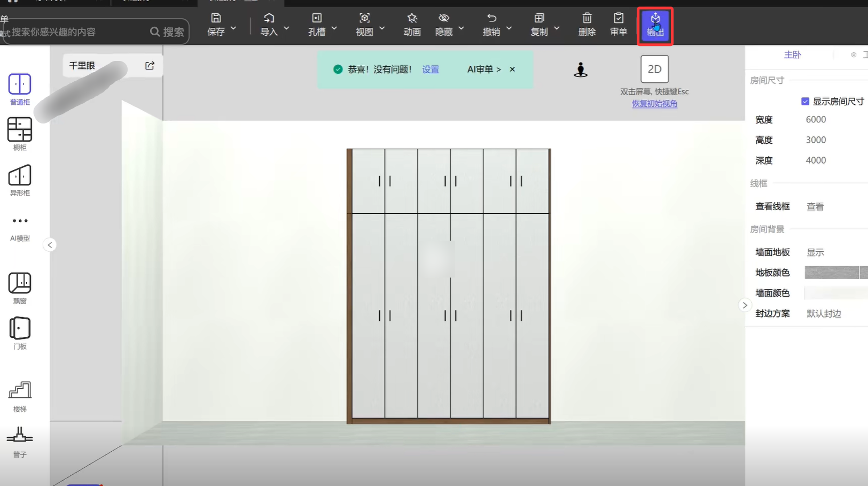Click 恢复初始视角 link
This screenshot has height=486, width=868.
click(654, 104)
